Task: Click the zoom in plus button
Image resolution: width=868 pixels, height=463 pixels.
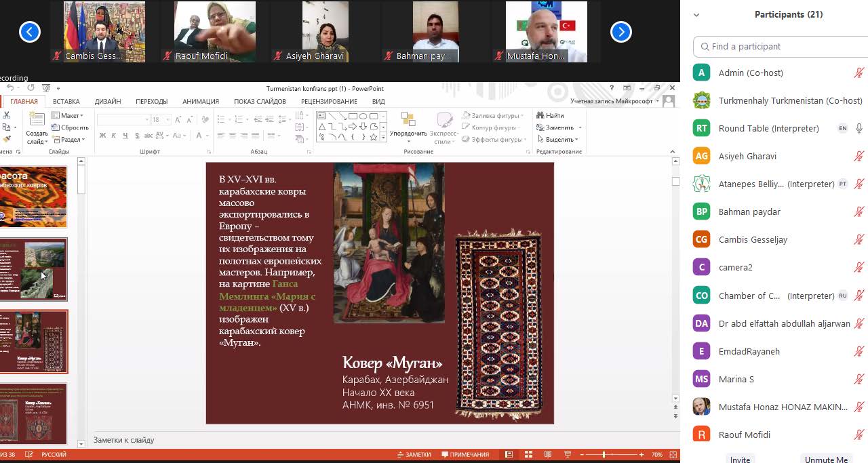Action: pyautogui.click(x=641, y=455)
